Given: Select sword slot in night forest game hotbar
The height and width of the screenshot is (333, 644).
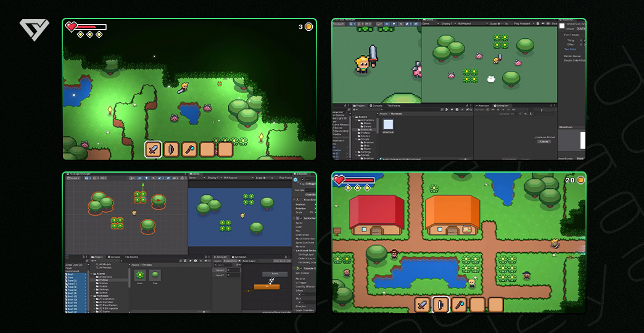Looking at the screenshot, I should click(153, 149).
